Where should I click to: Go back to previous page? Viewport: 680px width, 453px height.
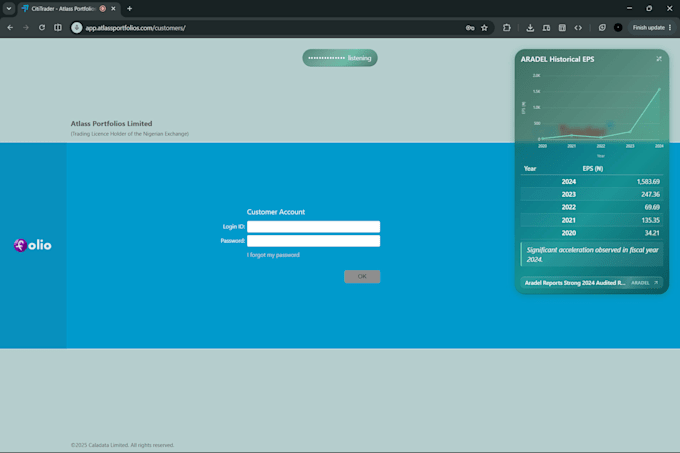10,28
